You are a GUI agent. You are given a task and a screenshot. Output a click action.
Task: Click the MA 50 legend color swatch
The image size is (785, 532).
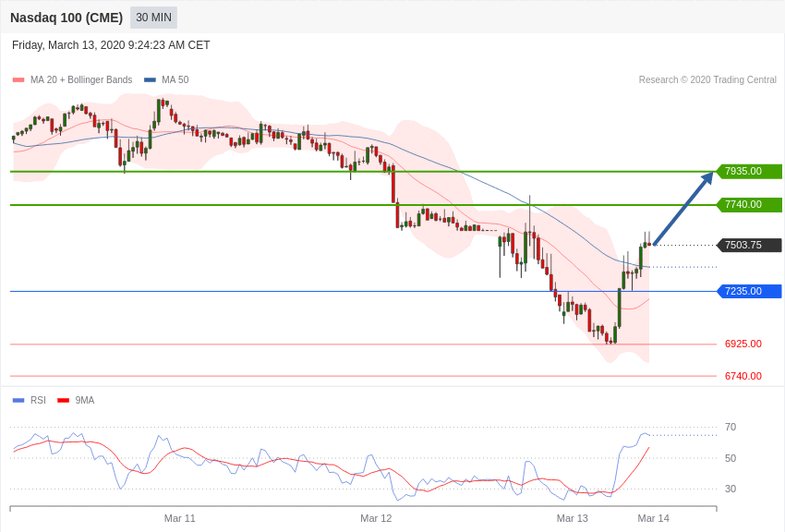tap(150, 80)
